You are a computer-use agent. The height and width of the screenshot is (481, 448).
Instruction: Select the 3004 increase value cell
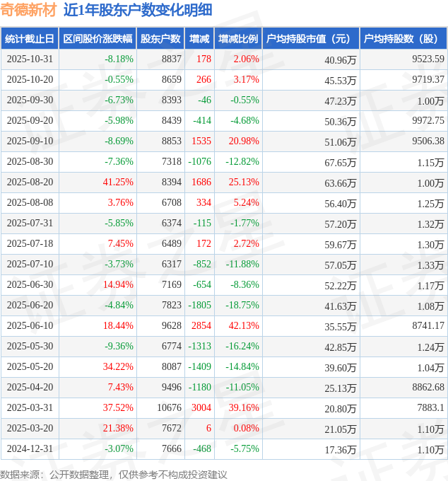pos(201,408)
